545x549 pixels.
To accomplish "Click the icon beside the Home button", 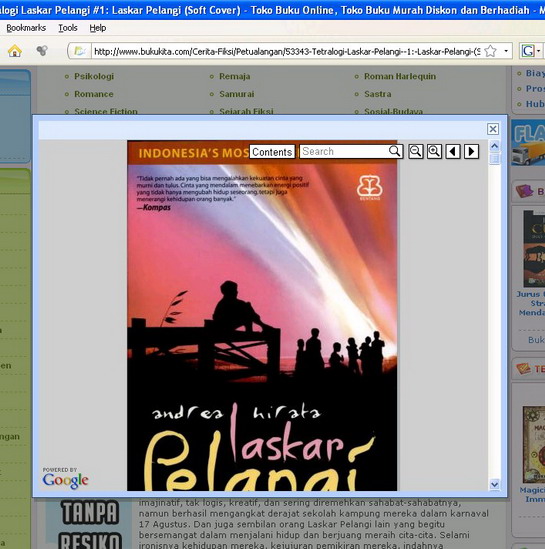I will pos(42,51).
